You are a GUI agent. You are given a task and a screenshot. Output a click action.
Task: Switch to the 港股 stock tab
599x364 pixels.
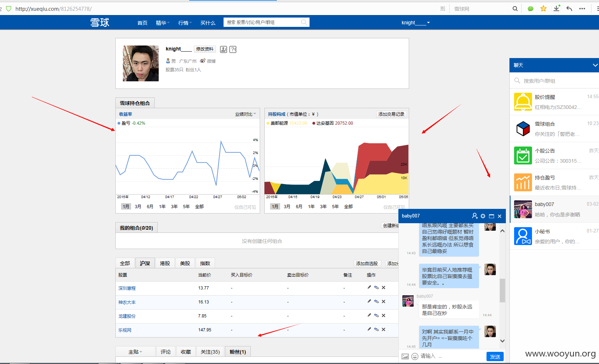[165, 263]
